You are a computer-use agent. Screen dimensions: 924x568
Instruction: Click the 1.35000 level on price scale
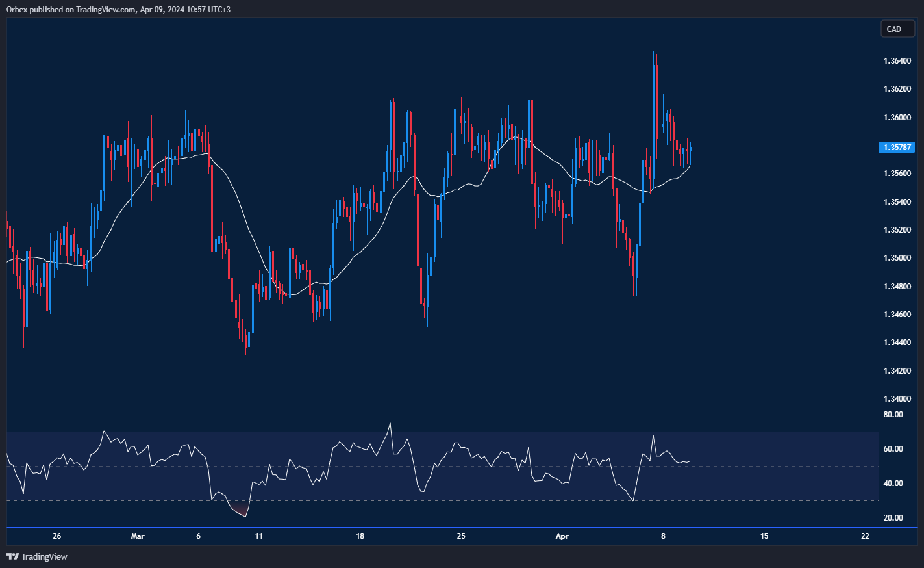[897, 258]
